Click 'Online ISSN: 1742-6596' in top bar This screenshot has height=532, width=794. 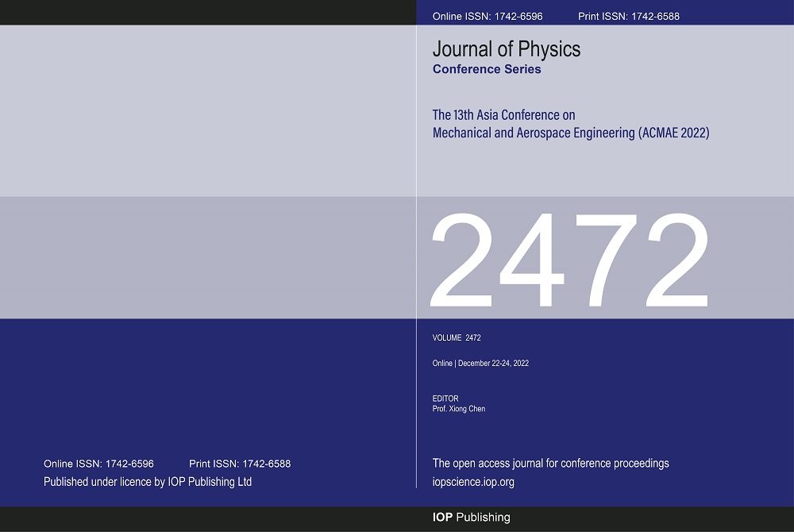(488, 16)
